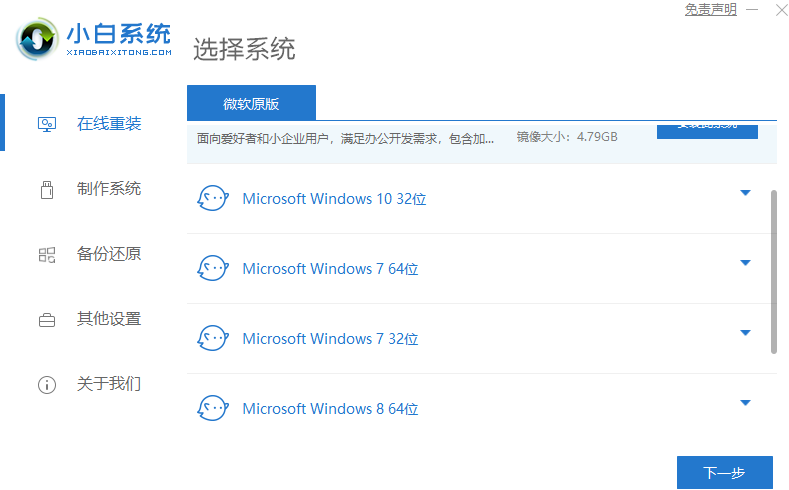Click the monitor icon beside 在线重装
The height and width of the screenshot is (490, 789).
coord(47,124)
